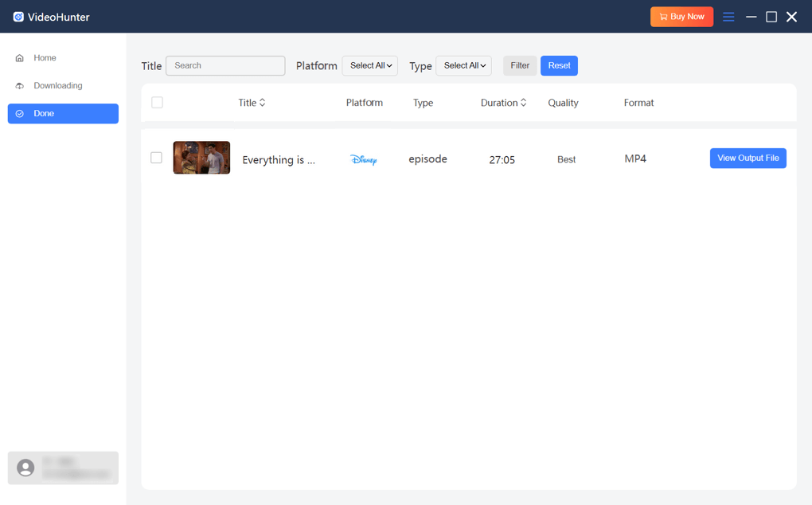Click the Platform column header
The width and height of the screenshot is (812, 505).
[365, 103]
